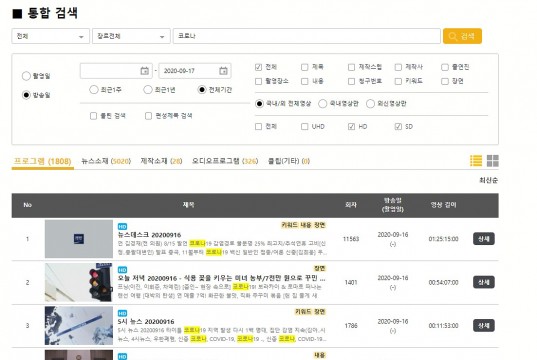Switch to grid thumbnail view
This screenshot has height=360, width=537.
coord(493,161)
